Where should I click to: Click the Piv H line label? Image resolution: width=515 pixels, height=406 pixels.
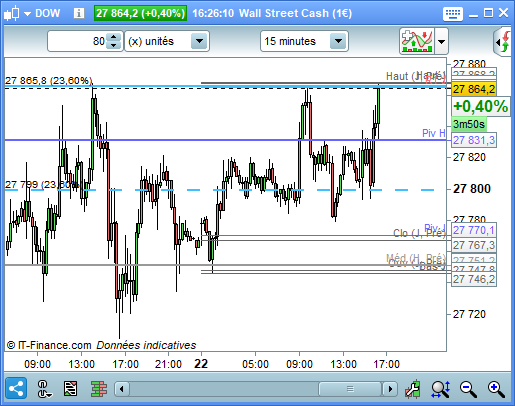point(434,133)
